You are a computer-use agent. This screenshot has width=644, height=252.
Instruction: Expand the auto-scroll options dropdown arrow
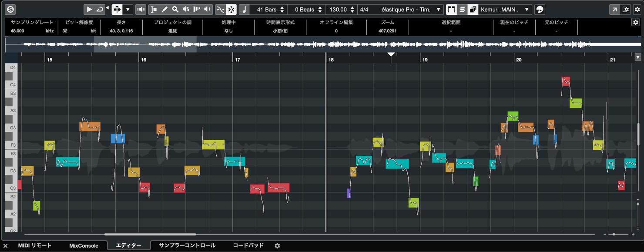tap(127, 9)
